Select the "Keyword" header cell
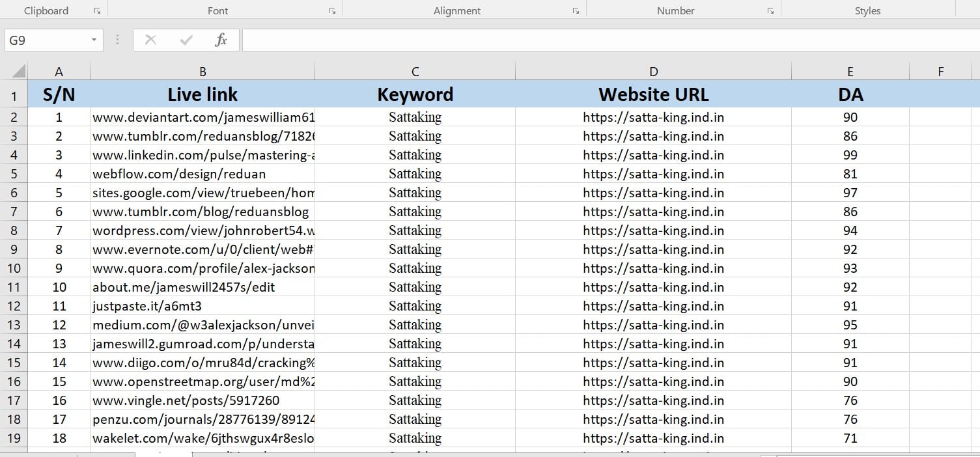Viewport: 980px width, 457px height. [x=415, y=94]
